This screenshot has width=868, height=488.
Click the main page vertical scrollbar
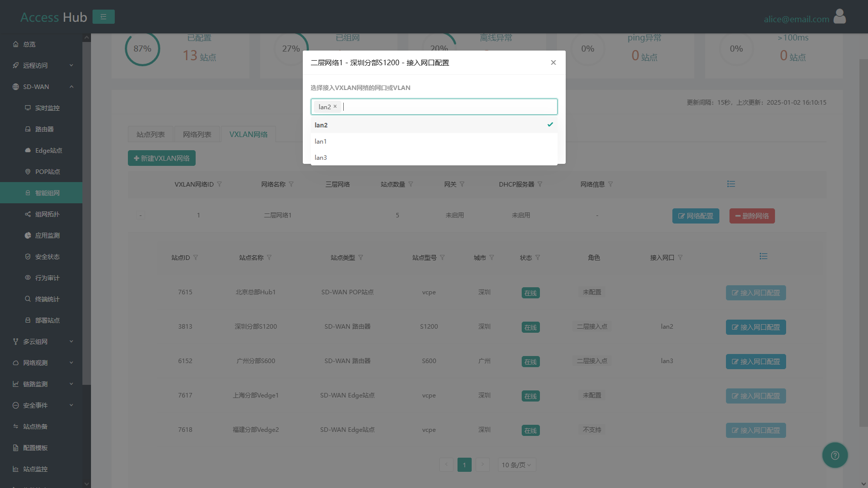pos(863,243)
